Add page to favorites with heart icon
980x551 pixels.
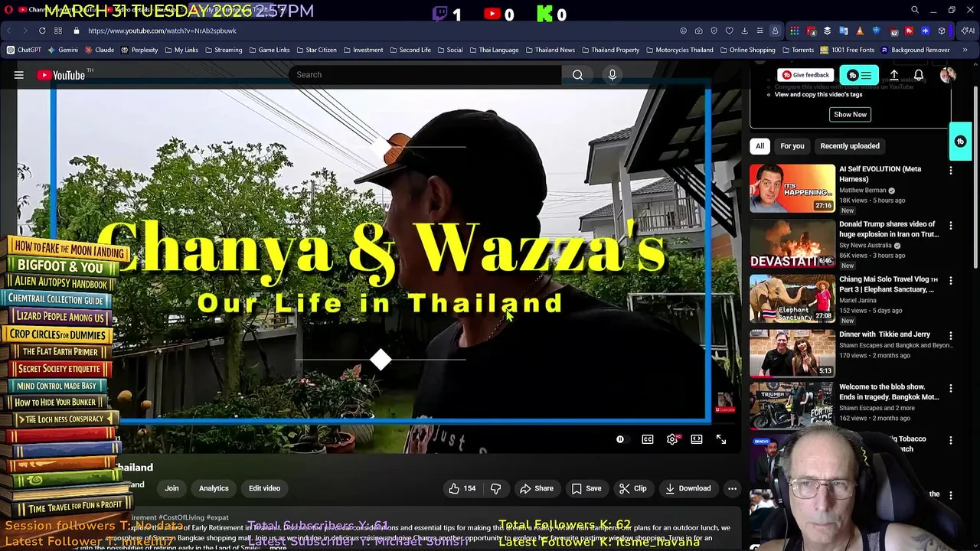click(729, 31)
